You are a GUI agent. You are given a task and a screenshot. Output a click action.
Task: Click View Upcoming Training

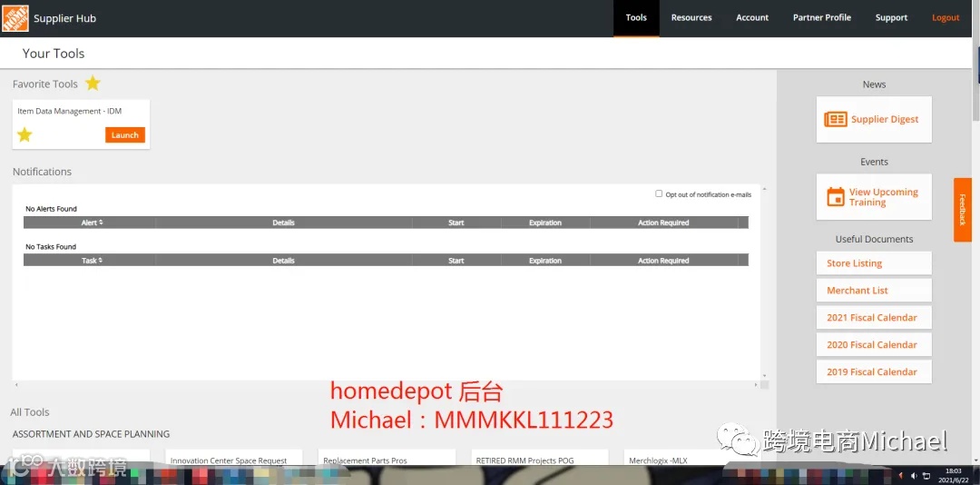874,196
